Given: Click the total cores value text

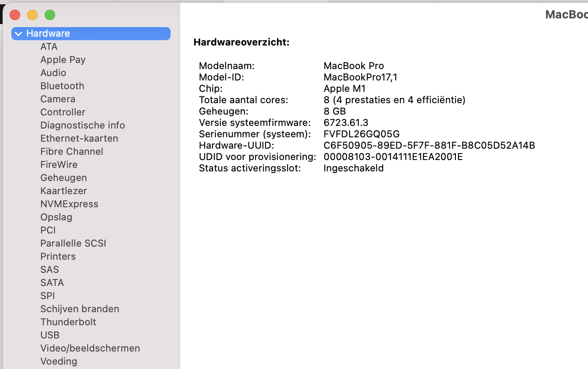Looking at the screenshot, I should click(395, 100).
